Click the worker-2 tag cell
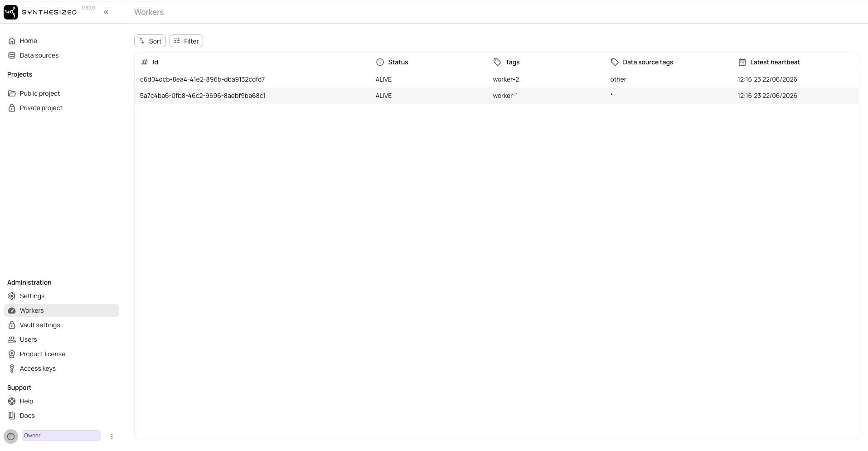Image resolution: width=868 pixels, height=451 pixels. (x=506, y=79)
